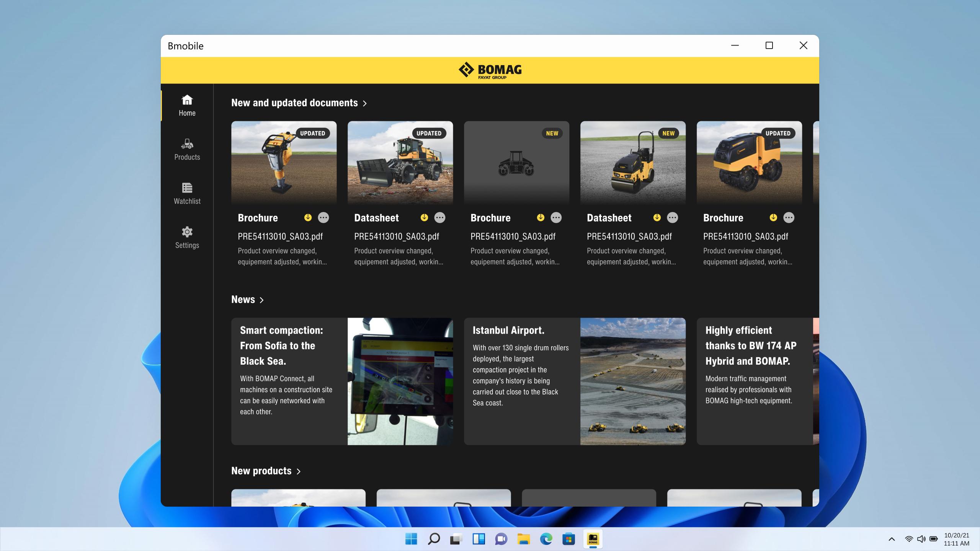Open the Products sidebar section

187,150
